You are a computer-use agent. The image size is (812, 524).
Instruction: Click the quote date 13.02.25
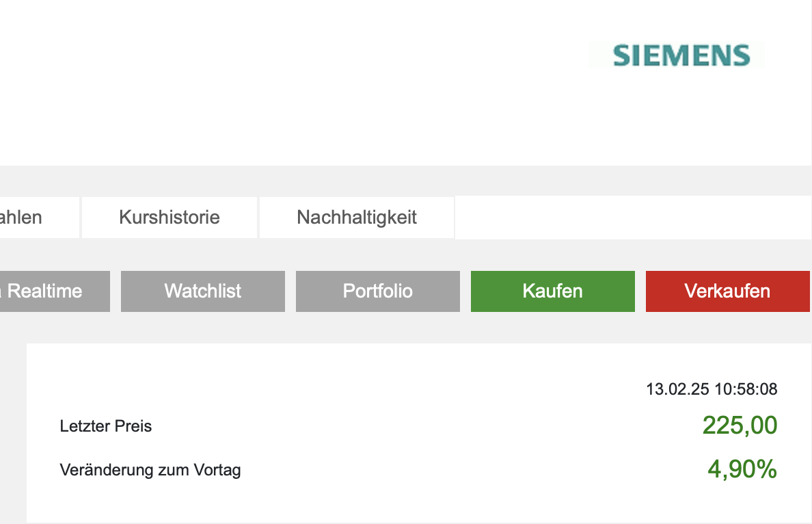(x=678, y=390)
